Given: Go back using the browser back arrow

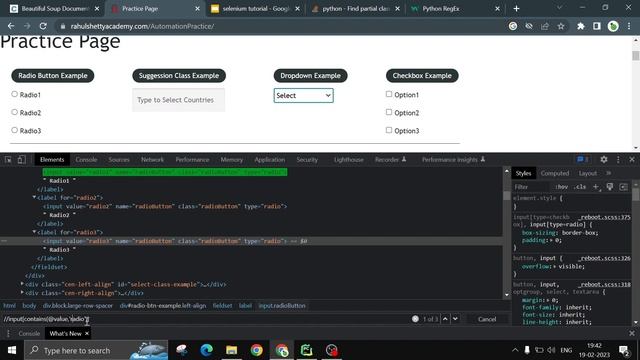Looking at the screenshot, I should pyautogui.click(x=11, y=26).
